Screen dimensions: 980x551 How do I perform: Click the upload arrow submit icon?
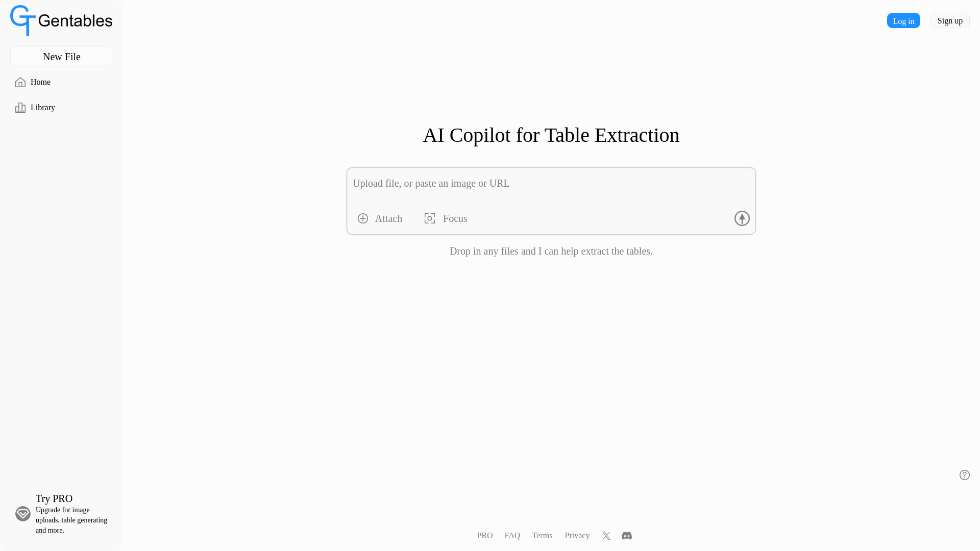742,218
